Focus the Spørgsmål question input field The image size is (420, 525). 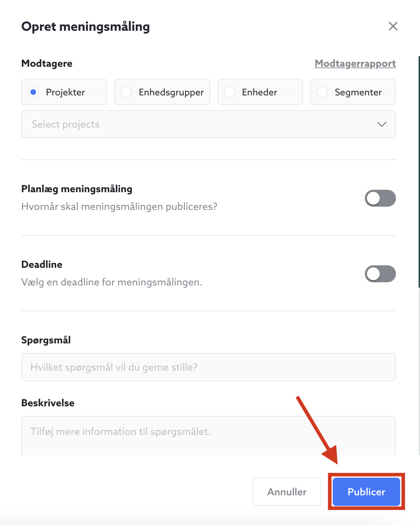(208, 367)
